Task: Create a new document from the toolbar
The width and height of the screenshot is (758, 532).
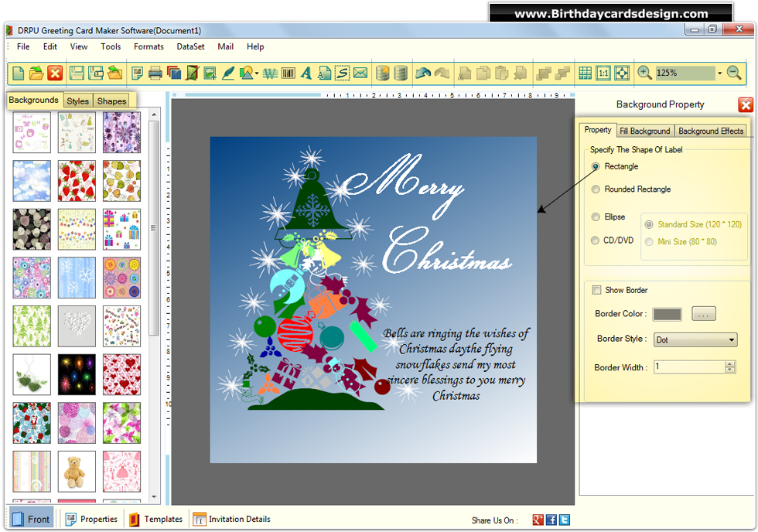Action: [x=18, y=73]
